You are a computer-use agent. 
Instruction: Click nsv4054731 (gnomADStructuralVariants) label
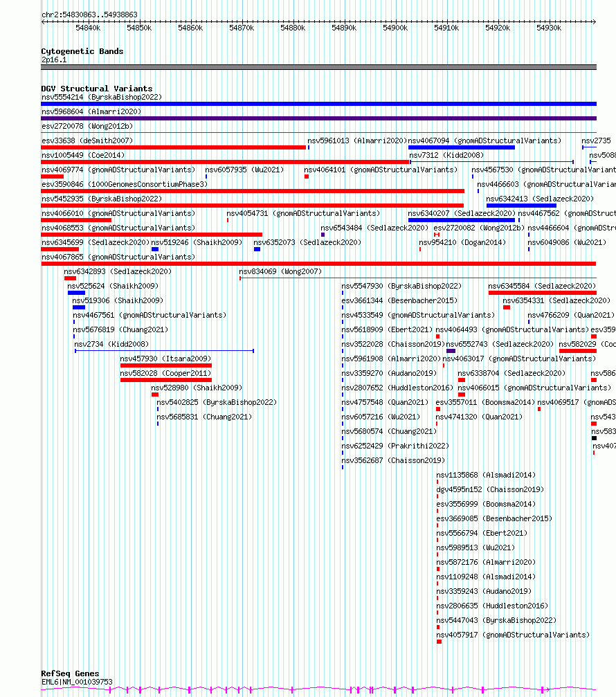[304, 213]
